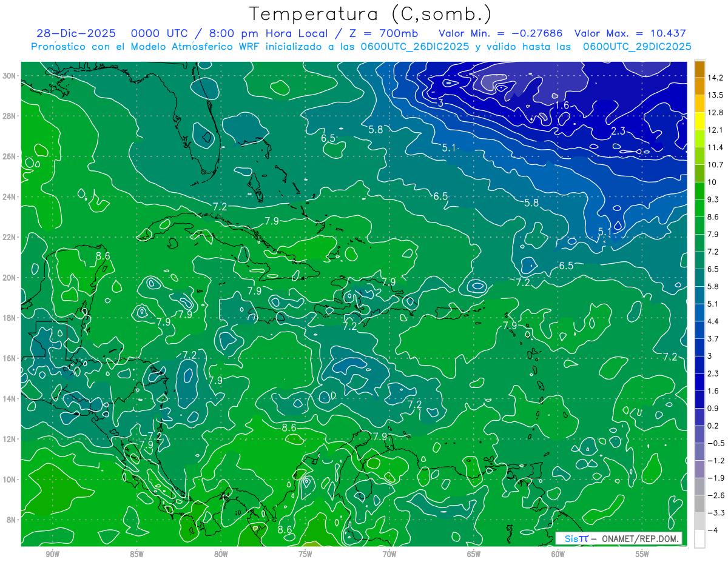Click the -4 label on the color scale

pyautogui.click(x=712, y=530)
